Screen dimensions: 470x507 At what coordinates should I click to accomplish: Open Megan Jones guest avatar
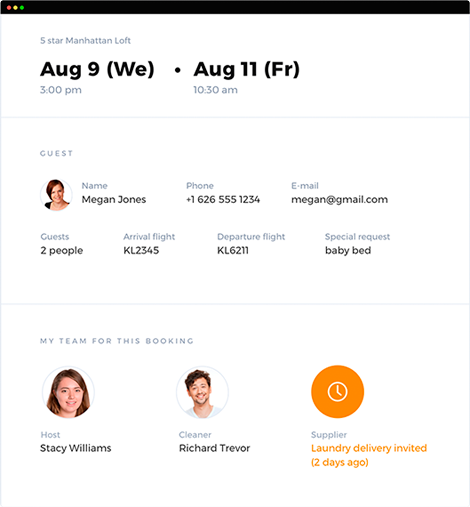pos(56,195)
